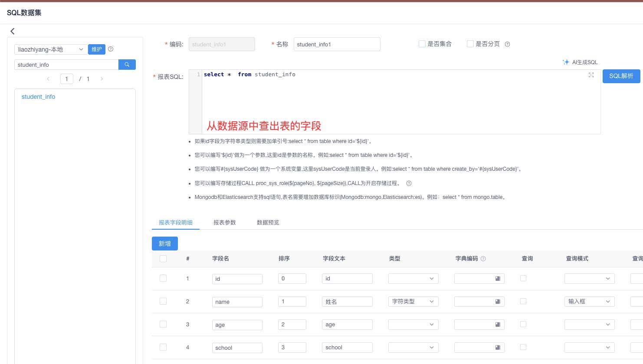The height and width of the screenshot is (364, 643).
Task: Click the help icon beside 是否分页
Action: point(508,44)
